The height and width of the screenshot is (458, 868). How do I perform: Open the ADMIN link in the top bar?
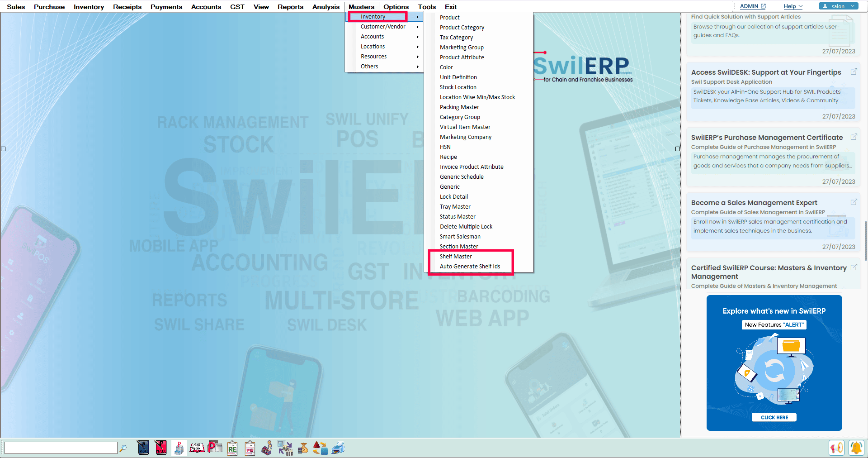[753, 6]
